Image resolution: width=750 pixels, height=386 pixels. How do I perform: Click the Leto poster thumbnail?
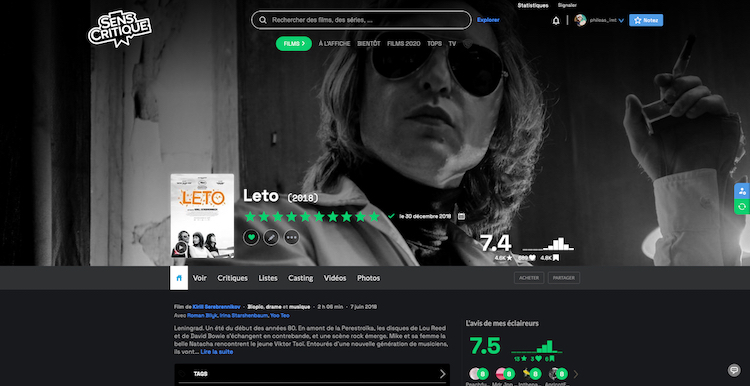202,216
